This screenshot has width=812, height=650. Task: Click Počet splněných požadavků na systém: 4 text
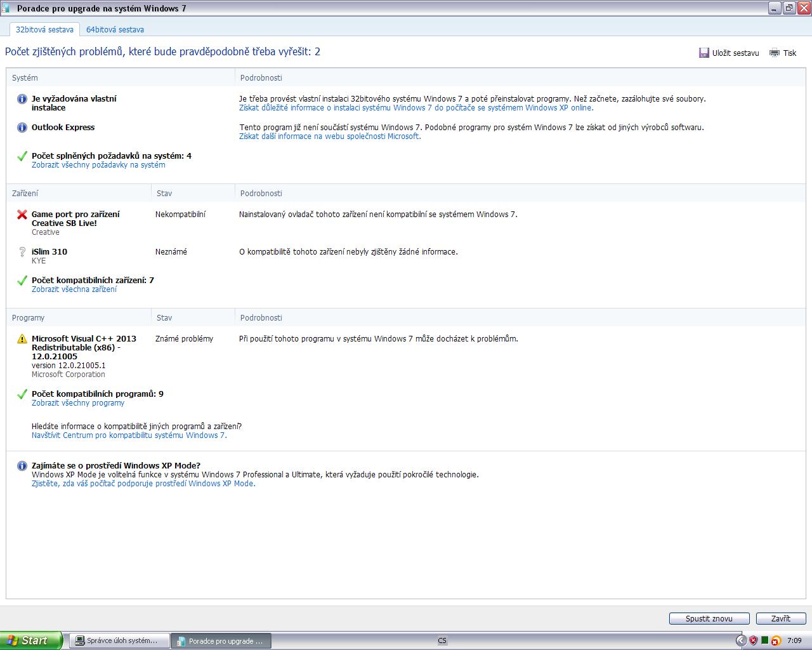pyautogui.click(x=112, y=156)
